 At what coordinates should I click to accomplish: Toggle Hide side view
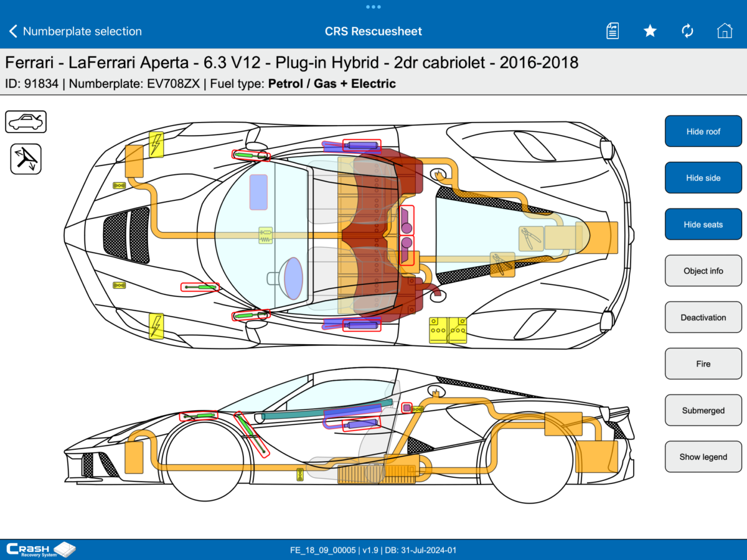click(x=703, y=178)
